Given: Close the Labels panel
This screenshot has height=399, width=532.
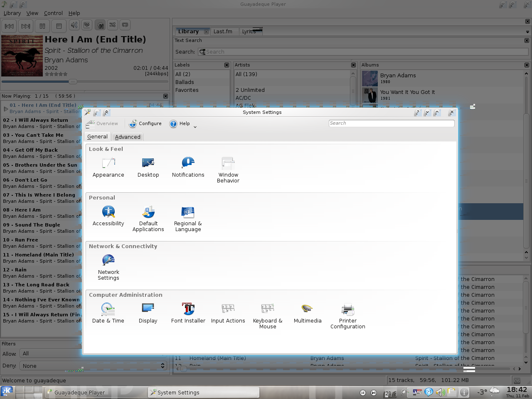Looking at the screenshot, I should coord(227,65).
